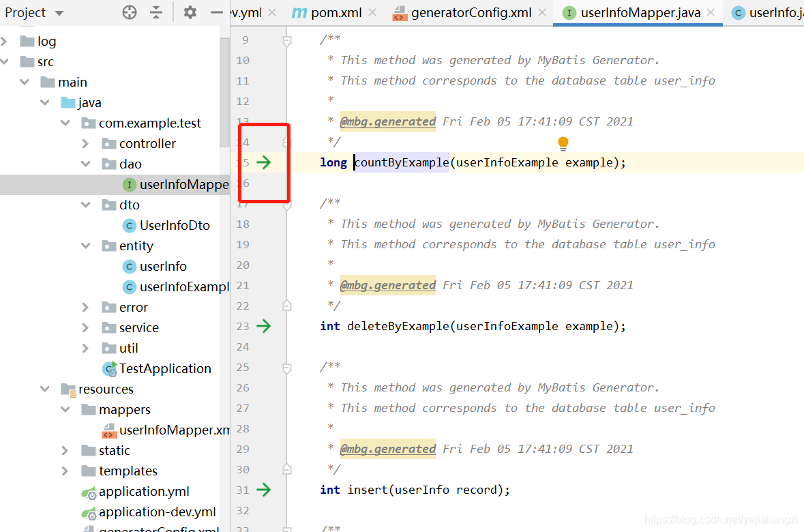804x532 pixels.
Task: Collapse the java source folder
Action: pyautogui.click(x=44, y=102)
